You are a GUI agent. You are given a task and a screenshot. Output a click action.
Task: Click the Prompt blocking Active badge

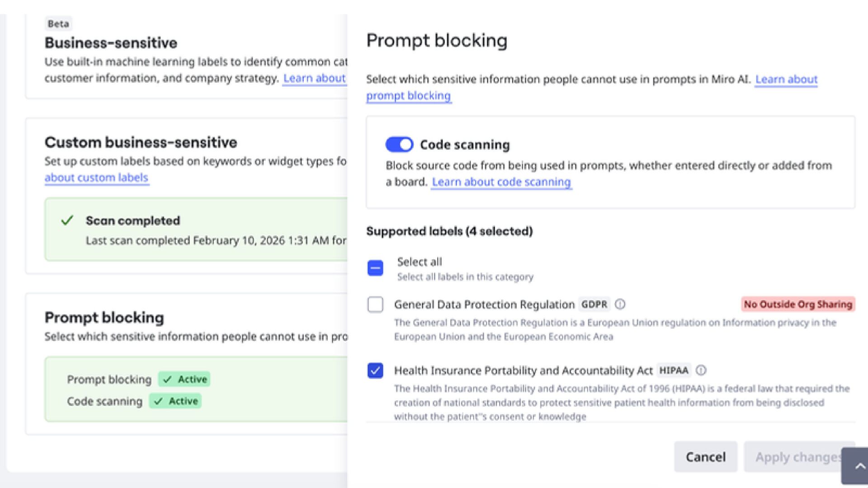click(x=184, y=379)
